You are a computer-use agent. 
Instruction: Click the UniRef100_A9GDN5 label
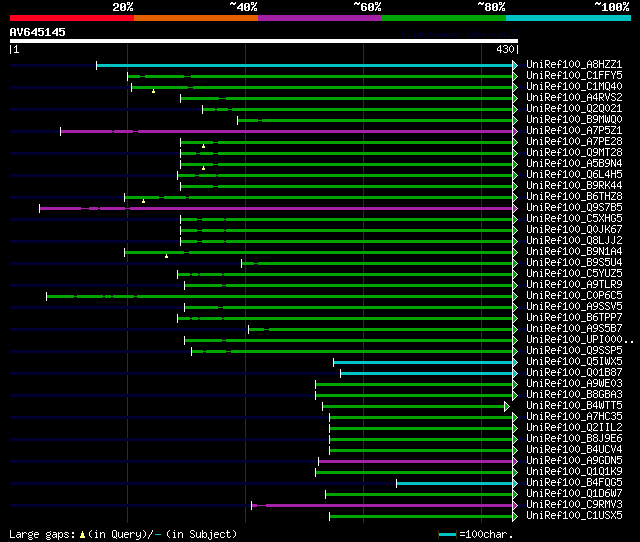coord(574,461)
